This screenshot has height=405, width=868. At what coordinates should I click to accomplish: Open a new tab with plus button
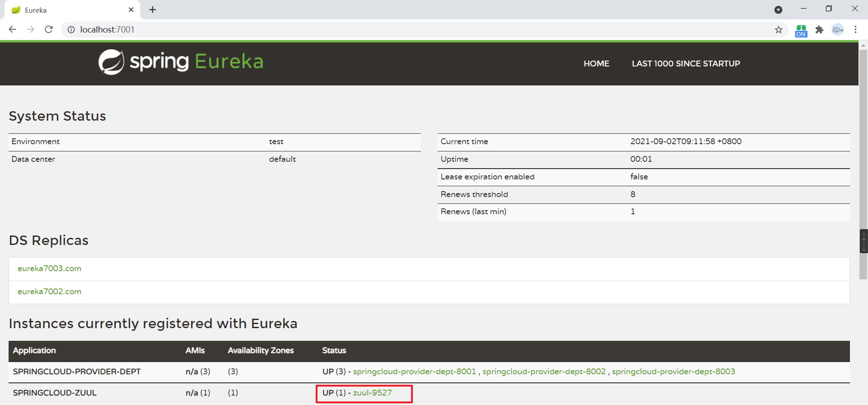153,9
